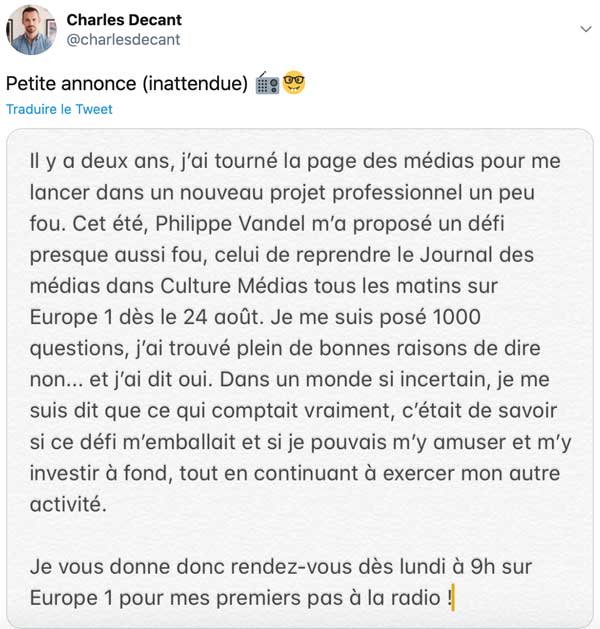Click the phrase premiers pas in the last line
Viewport: 600px width, 629px height.
(x=279, y=598)
